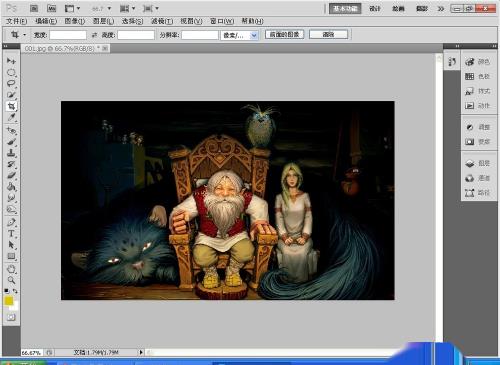Select the Path Selection tool
Image resolution: width=500 pixels, height=365 pixels.
point(11,245)
